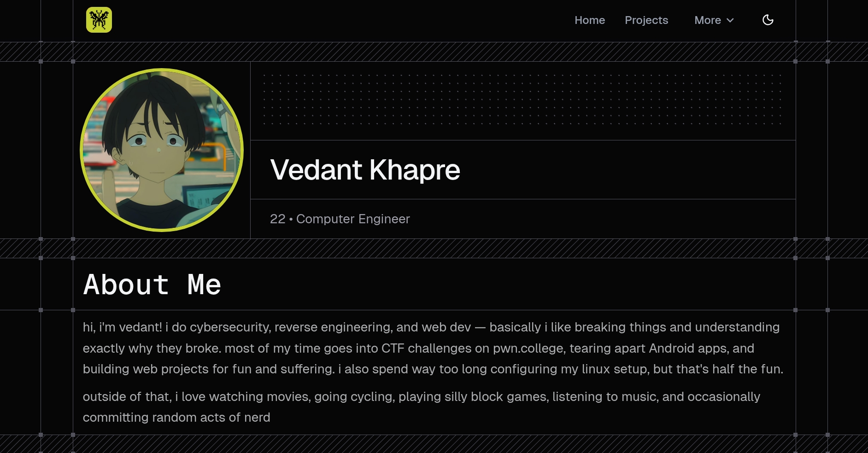The width and height of the screenshot is (868, 453).
Task: Click the "CTF challenges" text
Action: [x=426, y=348]
